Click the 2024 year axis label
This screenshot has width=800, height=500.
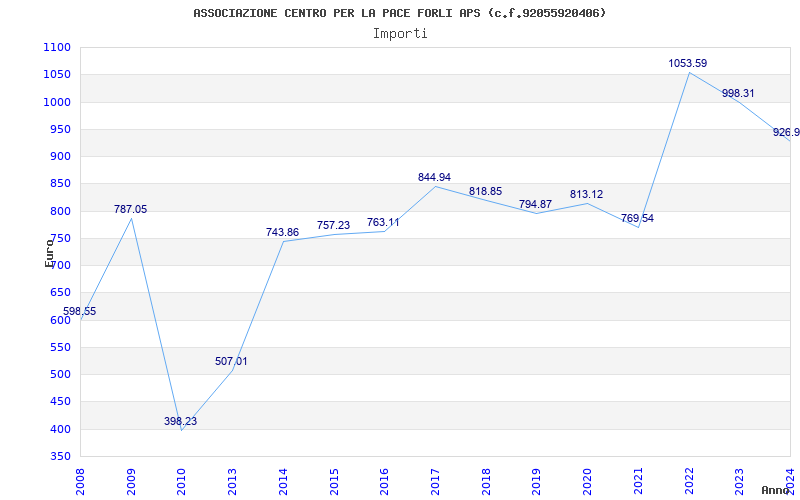[x=790, y=482]
